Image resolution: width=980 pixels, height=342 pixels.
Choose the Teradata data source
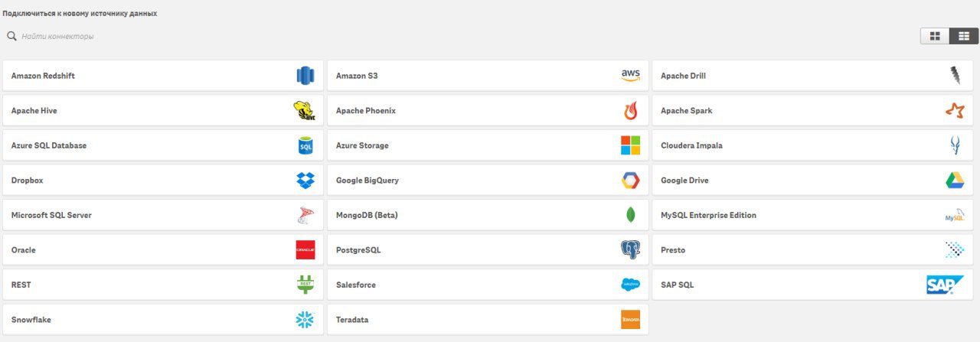tap(488, 320)
